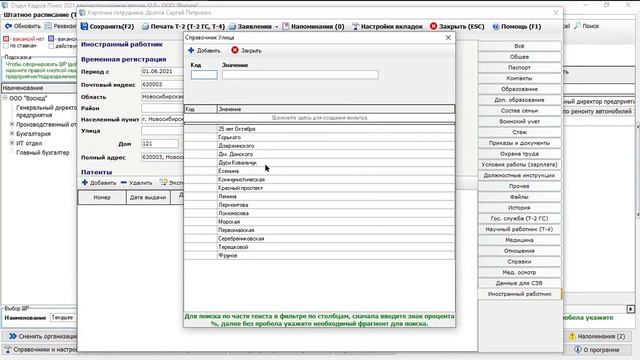Viewport: 640px width, 360px height.
Task: Open Заявления toolbar item
Action: (250, 27)
